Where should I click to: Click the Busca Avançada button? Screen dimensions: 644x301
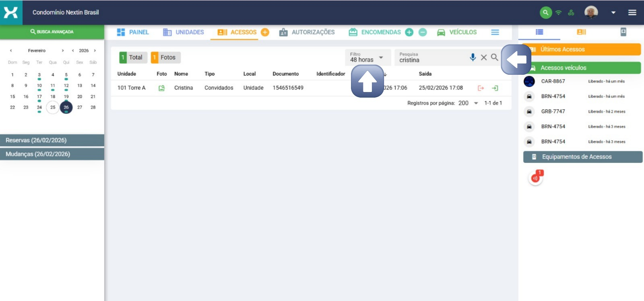(52, 32)
